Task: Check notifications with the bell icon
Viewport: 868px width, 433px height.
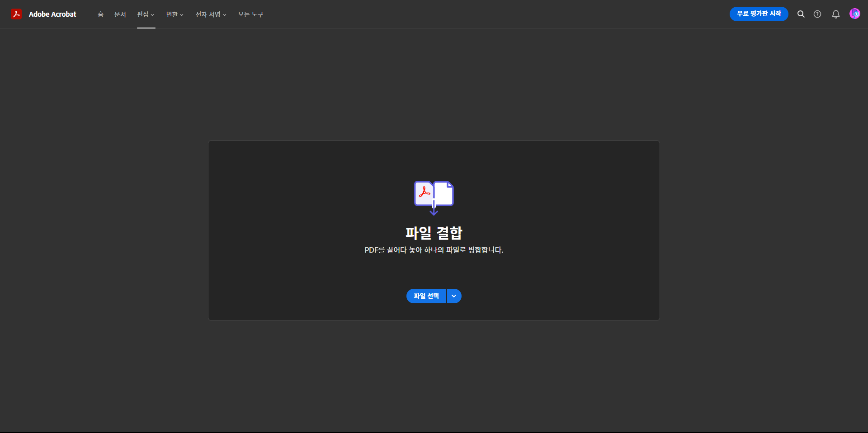Action: click(835, 14)
